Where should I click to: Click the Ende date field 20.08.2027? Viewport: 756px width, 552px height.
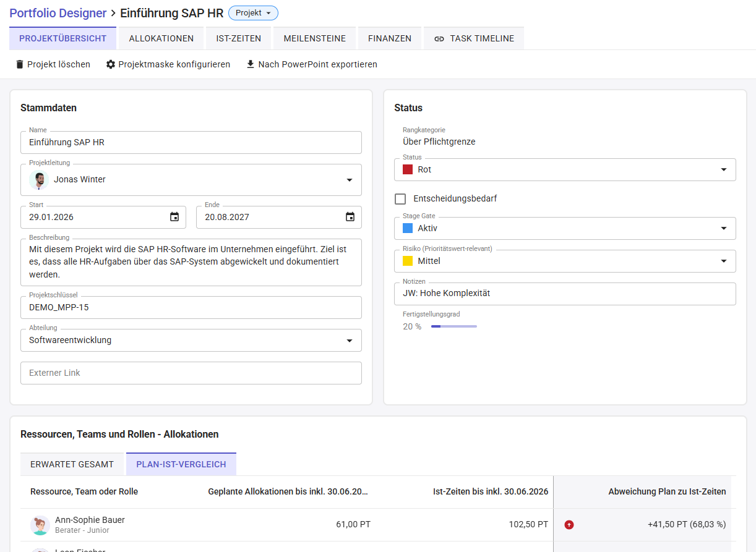click(279, 217)
